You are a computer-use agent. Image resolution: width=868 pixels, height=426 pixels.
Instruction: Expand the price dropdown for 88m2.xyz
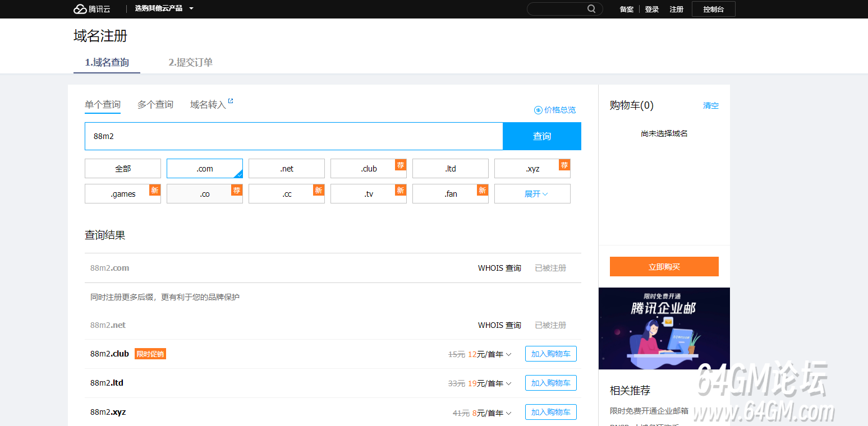click(x=508, y=413)
